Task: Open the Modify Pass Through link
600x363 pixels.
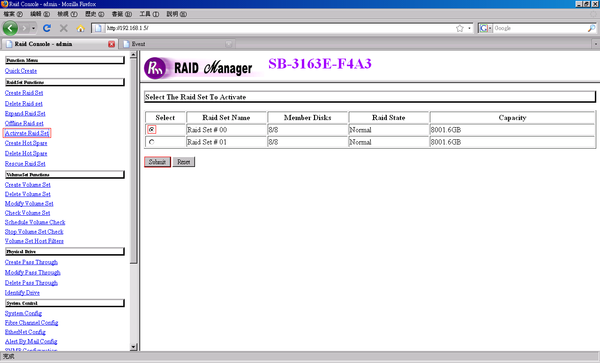Action: tap(33, 272)
